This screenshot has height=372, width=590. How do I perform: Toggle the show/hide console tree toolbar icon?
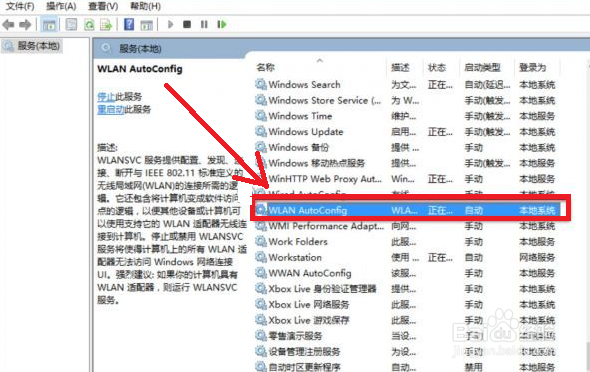49,25
